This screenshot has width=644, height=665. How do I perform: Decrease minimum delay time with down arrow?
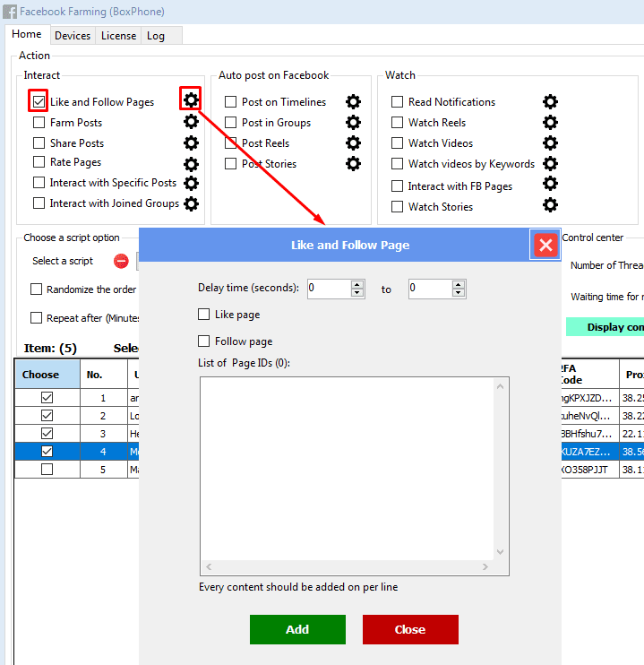[357, 293]
